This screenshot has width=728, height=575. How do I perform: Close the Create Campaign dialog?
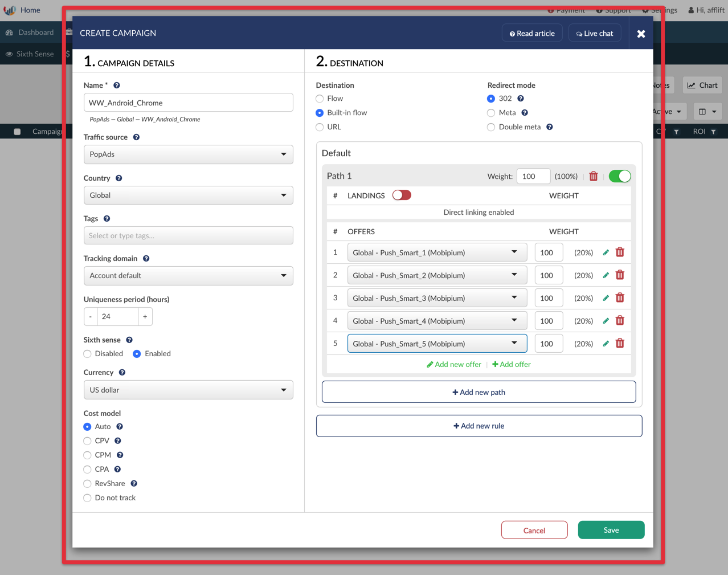coord(641,34)
